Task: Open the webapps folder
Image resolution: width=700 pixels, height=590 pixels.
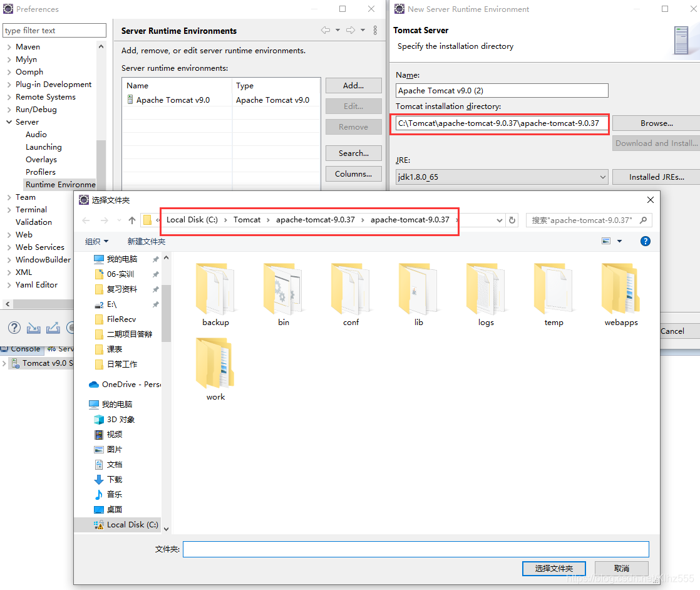Action: (x=621, y=295)
